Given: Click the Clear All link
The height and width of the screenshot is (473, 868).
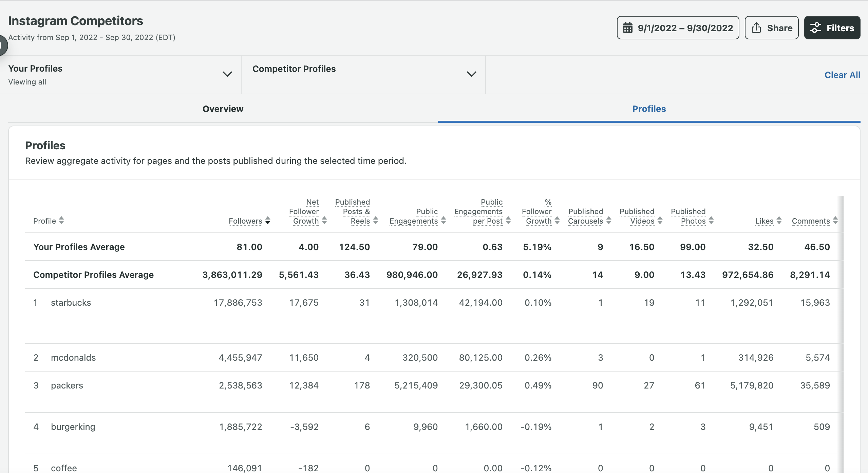Looking at the screenshot, I should click(x=842, y=75).
